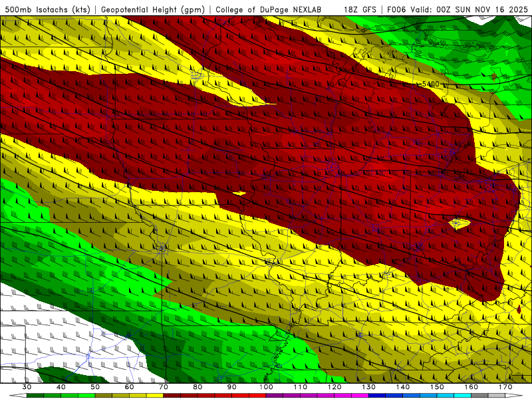Click the dark red swatch just above 70
Image resolution: width=532 pixels, height=399 pixels.
(172, 396)
